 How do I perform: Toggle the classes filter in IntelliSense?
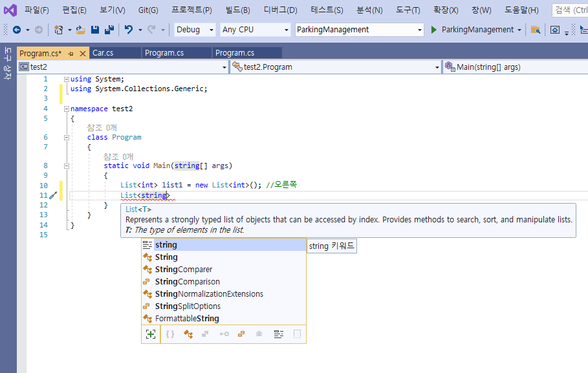pos(188,334)
